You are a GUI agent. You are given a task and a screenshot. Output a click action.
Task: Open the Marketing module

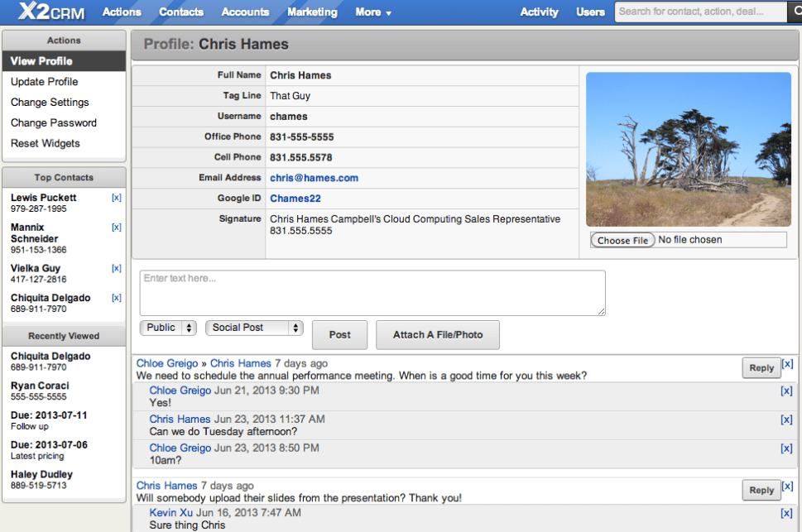[x=312, y=12]
